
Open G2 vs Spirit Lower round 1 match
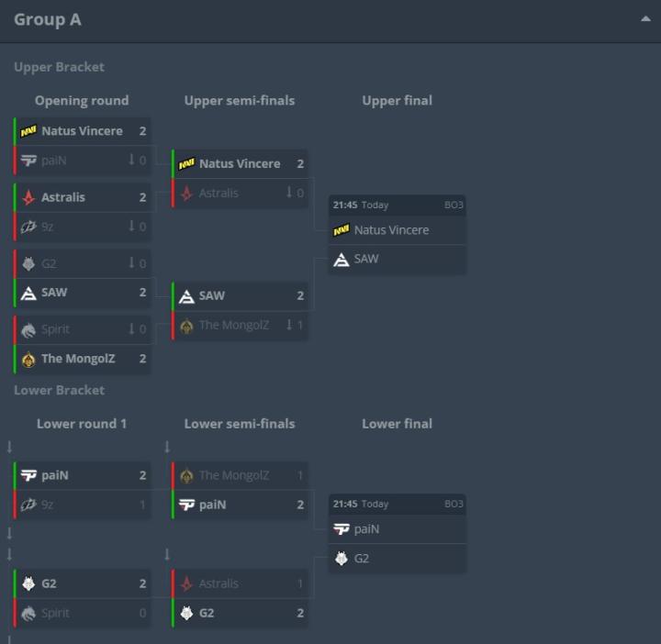[x=83, y=598]
